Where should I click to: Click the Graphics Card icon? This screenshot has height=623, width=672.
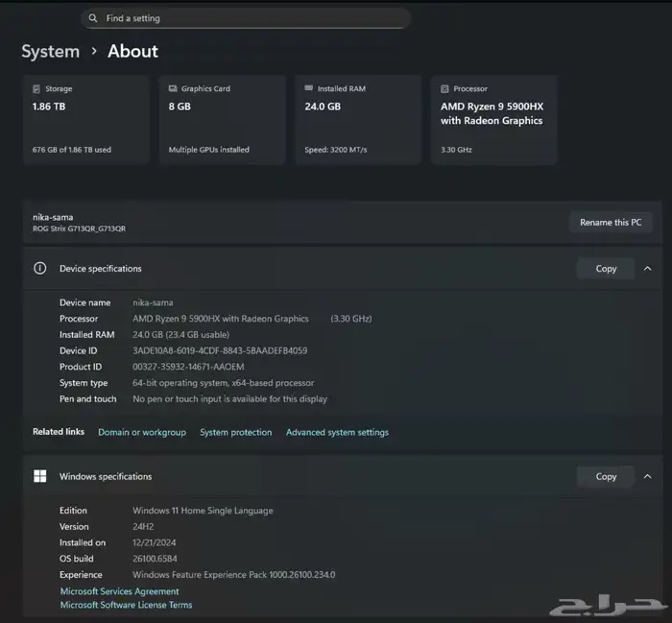pyautogui.click(x=173, y=88)
